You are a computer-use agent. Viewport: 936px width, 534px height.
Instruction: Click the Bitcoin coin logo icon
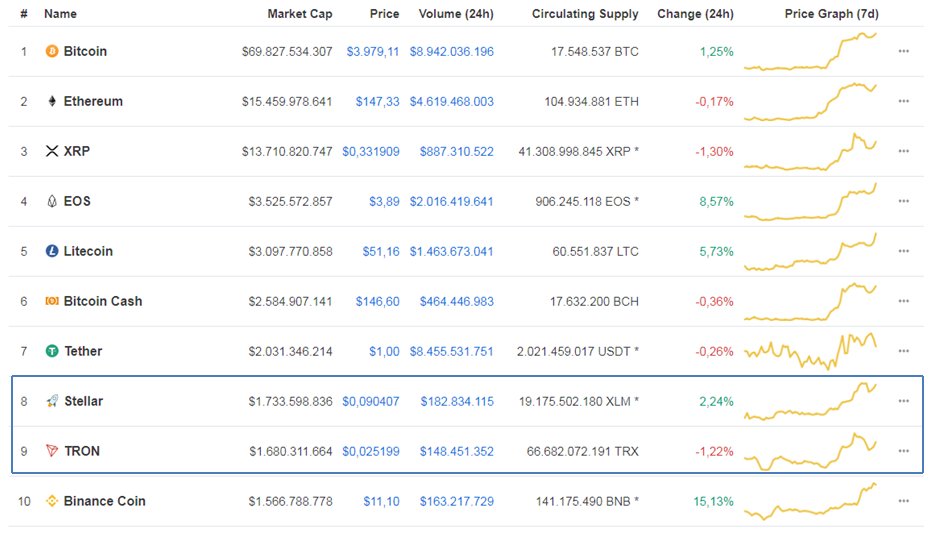(52, 51)
